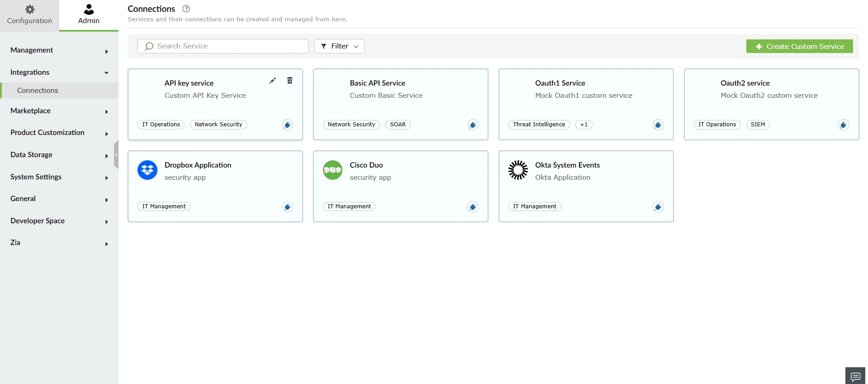Click the SOAR tag on Basic API Service
This screenshot has height=384, width=868.
398,125
